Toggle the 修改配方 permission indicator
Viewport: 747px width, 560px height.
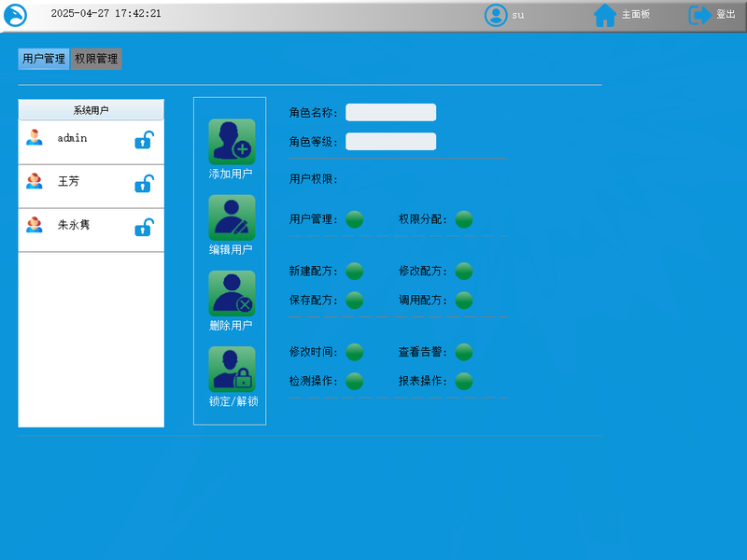coord(464,272)
